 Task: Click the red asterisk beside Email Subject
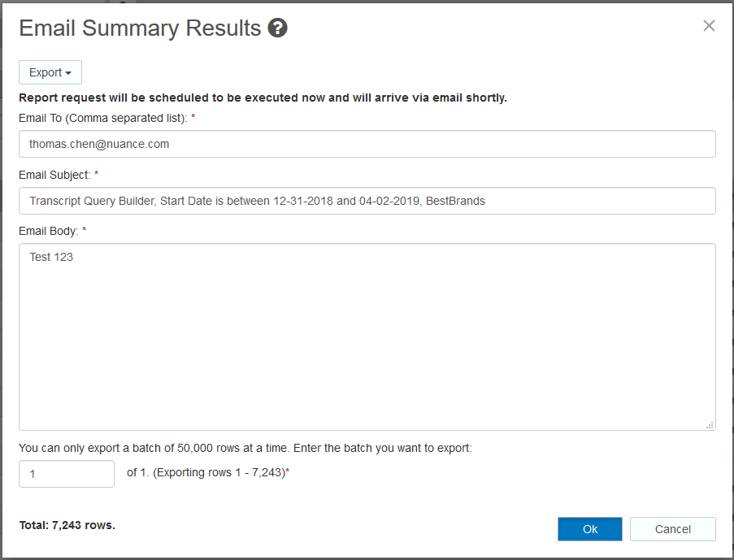click(x=97, y=175)
